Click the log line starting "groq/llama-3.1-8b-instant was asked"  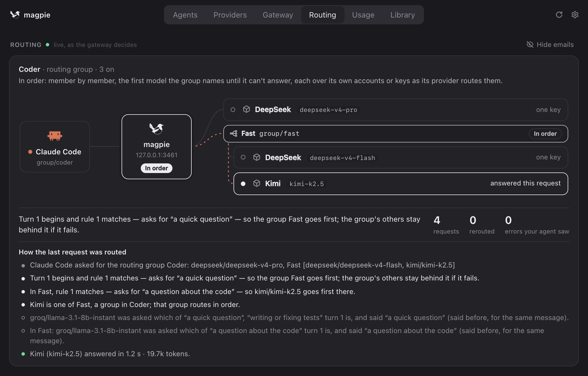coord(299,318)
